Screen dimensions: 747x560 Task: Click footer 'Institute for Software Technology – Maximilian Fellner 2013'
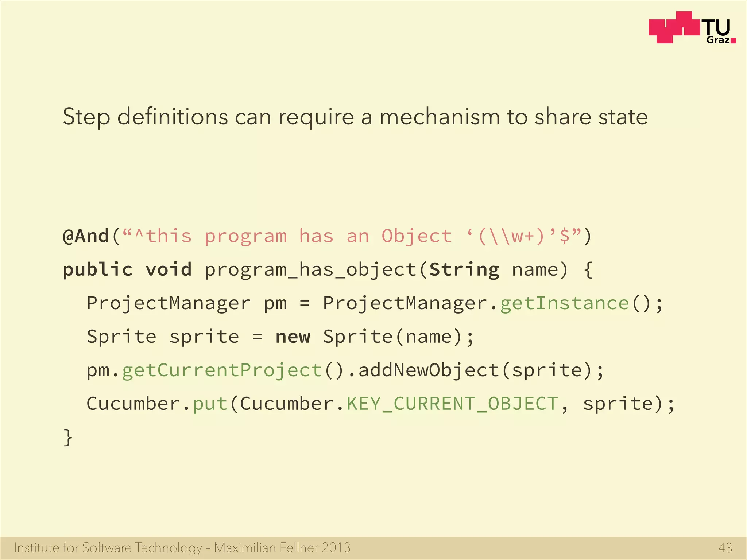[182, 548]
